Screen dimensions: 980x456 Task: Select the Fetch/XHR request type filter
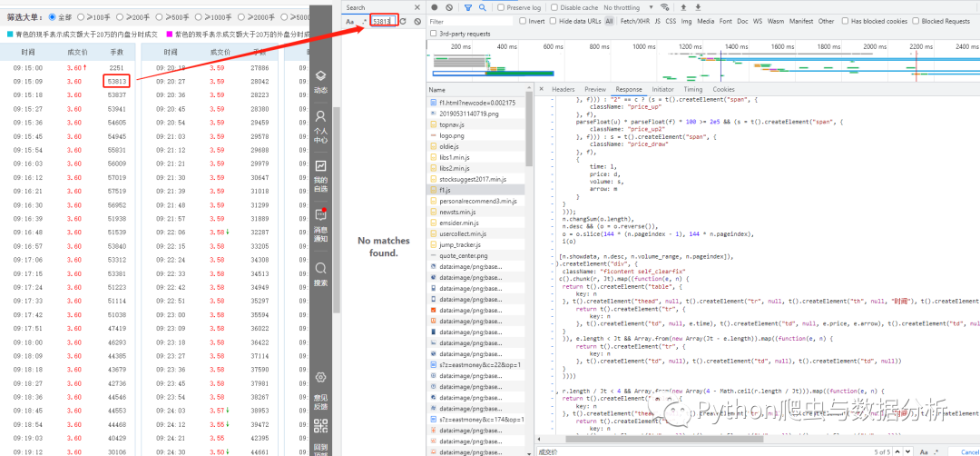point(634,21)
